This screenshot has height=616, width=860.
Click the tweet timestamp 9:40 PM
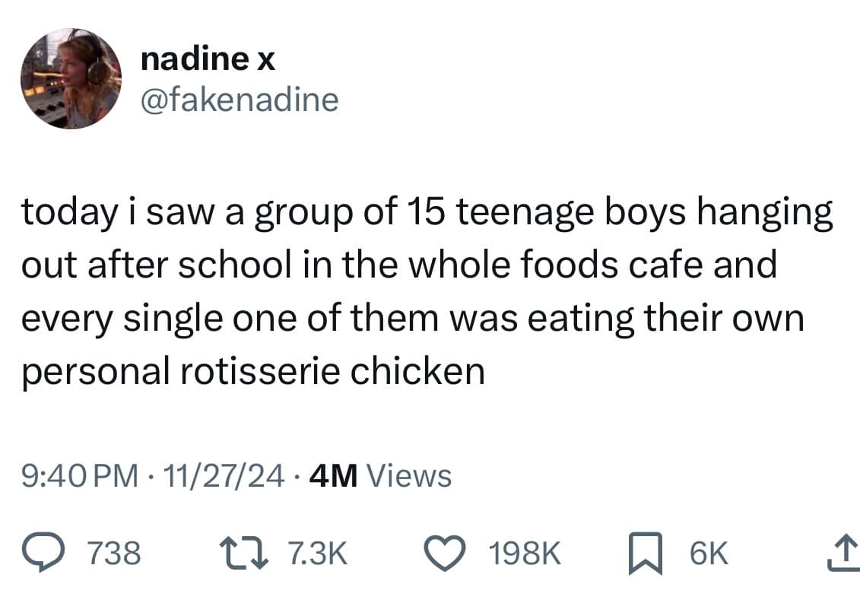point(78,475)
